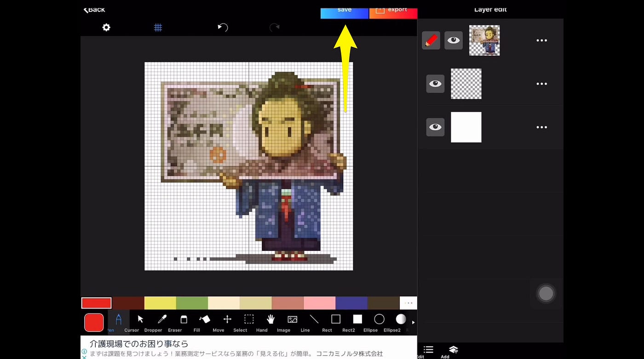Hide the top character layer
The height and width of the screenshot is (359, 644).
pyautogui.click(x=454, y=40)
